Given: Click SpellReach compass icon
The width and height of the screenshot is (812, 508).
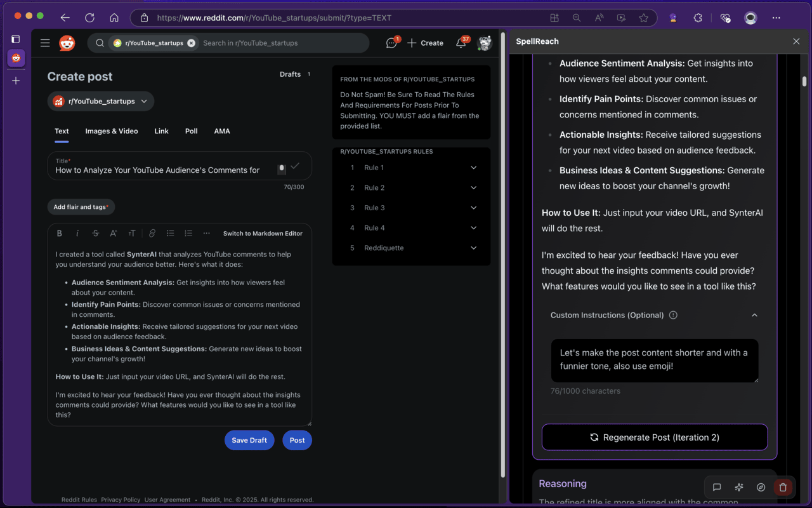Looking at the screenshot, I should 761,487.
